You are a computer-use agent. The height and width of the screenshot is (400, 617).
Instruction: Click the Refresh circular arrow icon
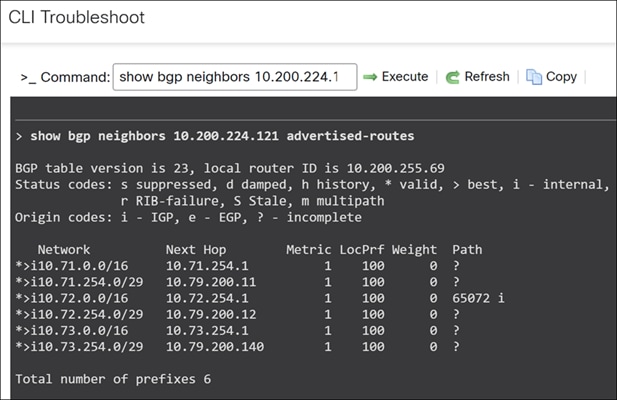point(453,77)
